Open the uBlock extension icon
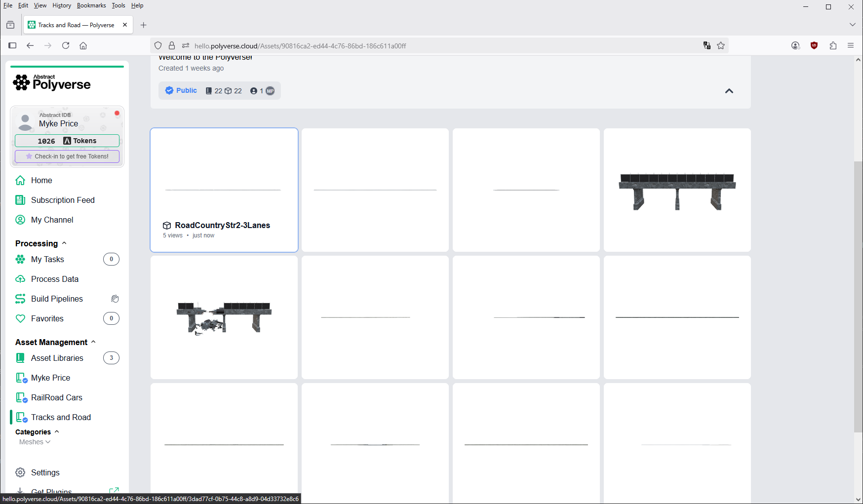This screenshot has height=504, width=863. (814, 45)
